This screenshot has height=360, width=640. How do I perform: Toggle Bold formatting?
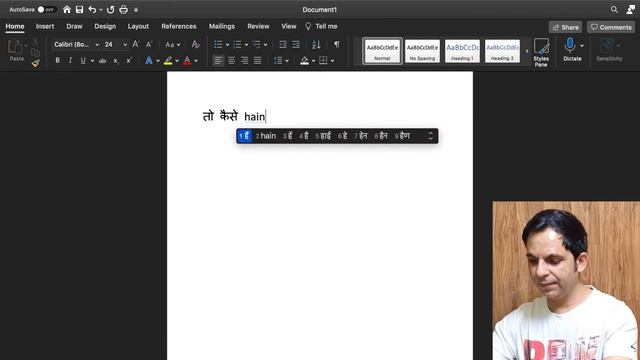click(58, 60)
